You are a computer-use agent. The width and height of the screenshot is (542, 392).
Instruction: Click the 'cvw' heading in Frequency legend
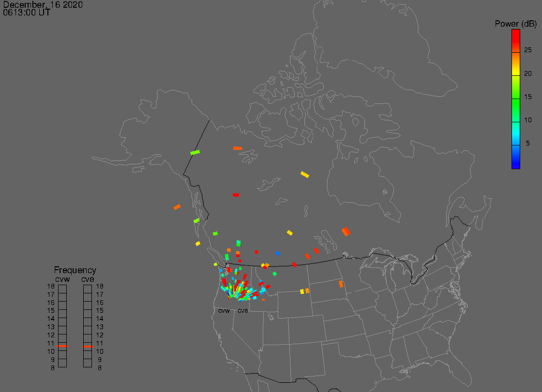tap(62, 279)
